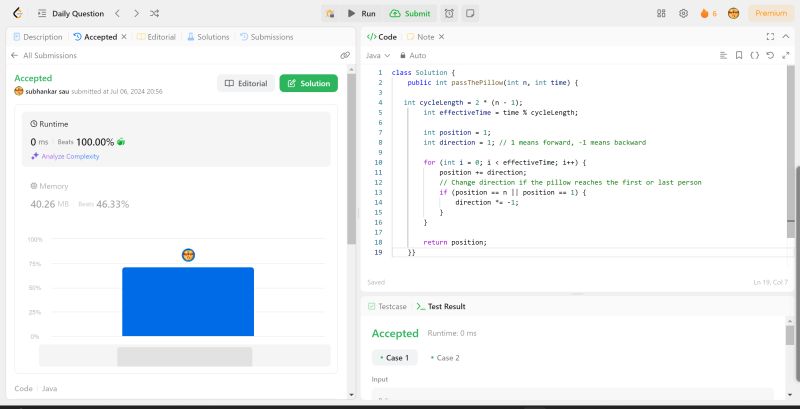This screenshot has width=800, height=409.
Task: Open the user avatar menu in top bar
Action: [x=734, y=14]
